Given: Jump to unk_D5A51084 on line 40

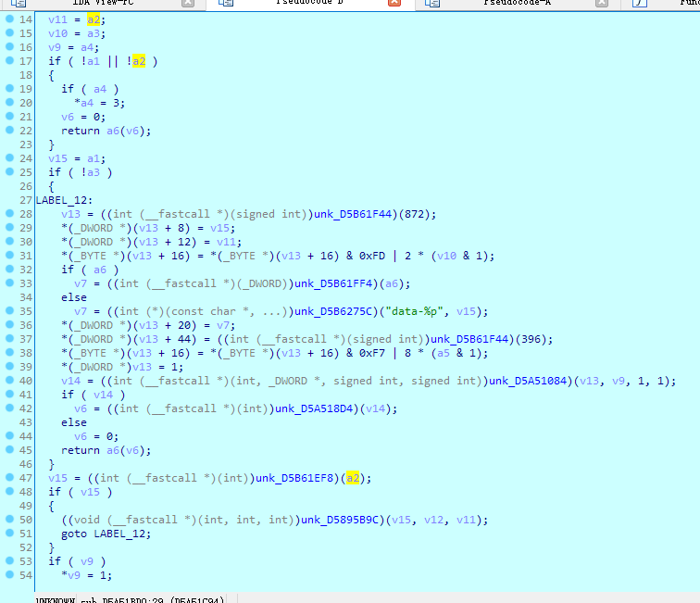Looking at the screenshot, I should (528, 381).
